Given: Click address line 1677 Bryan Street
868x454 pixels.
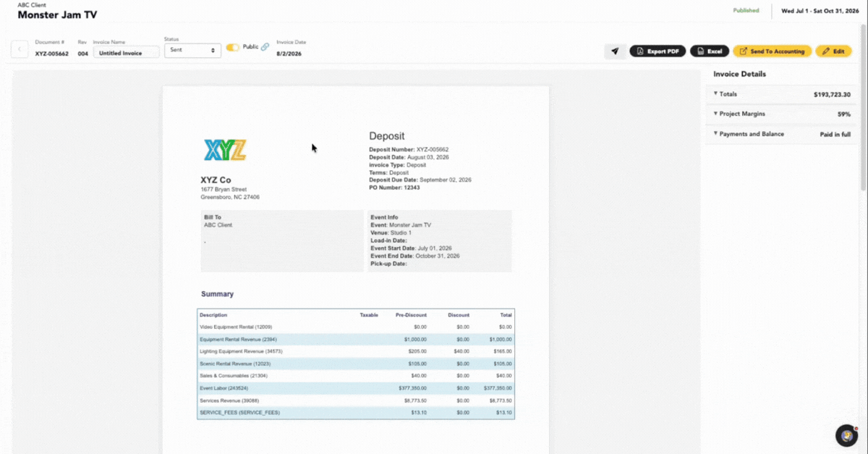Looking at the screenshot, I should coord(224,190).
